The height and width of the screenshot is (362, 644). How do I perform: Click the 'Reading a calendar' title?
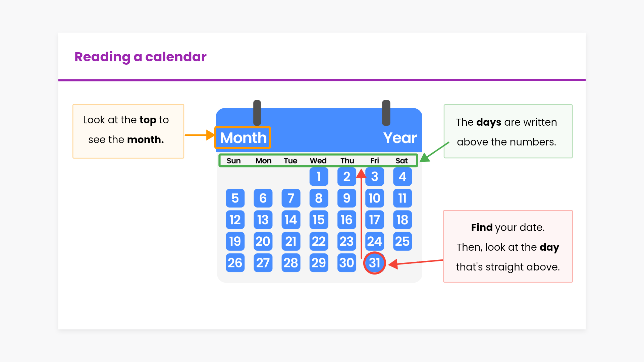(140, 57)
